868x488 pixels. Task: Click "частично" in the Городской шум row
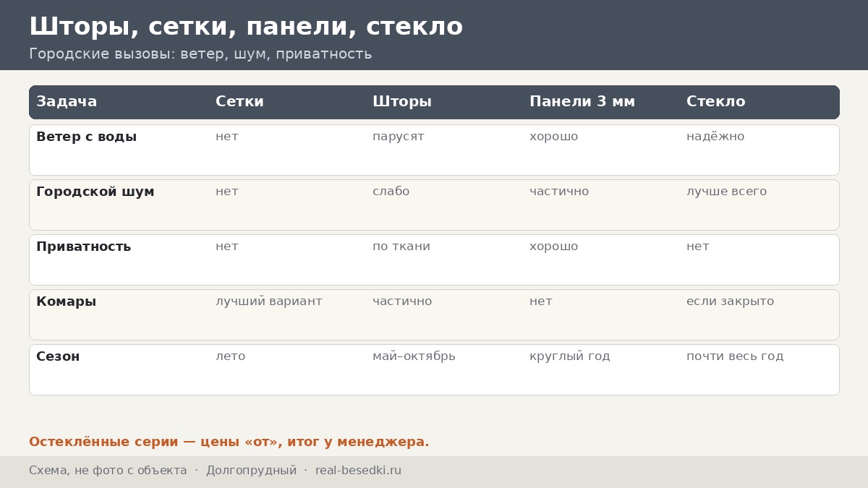tap(559, 192)
